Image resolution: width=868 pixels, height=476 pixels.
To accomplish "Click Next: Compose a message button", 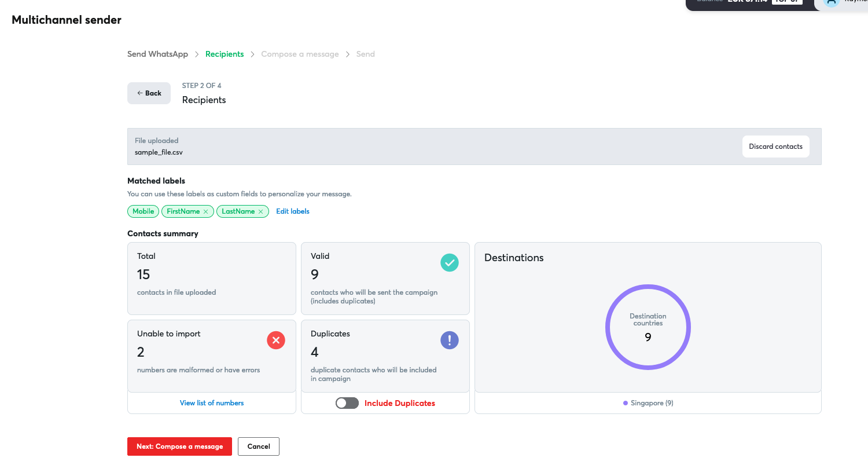I will tap(179, 446).
